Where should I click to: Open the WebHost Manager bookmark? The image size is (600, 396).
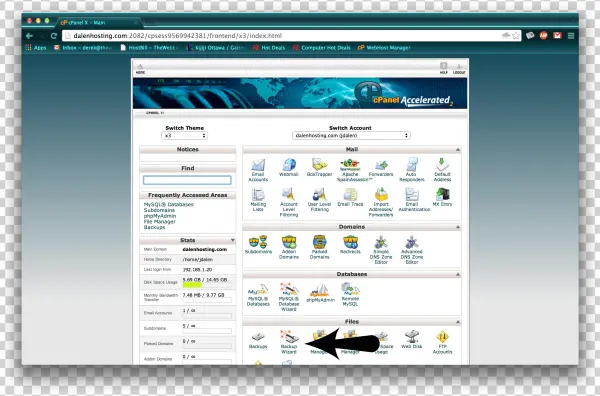tap(384, 48)
